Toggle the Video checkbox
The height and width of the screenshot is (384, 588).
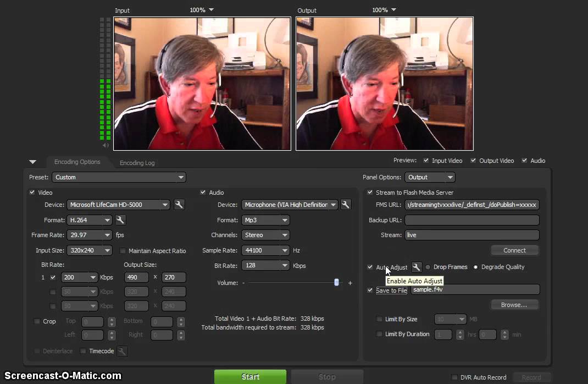click(x=32, y=192)
